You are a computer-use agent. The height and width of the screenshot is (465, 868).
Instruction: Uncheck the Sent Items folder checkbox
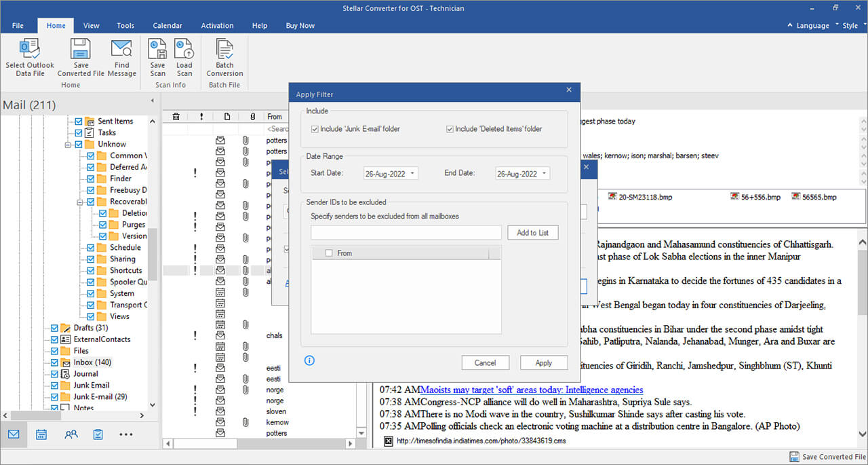tap(79, 122)
